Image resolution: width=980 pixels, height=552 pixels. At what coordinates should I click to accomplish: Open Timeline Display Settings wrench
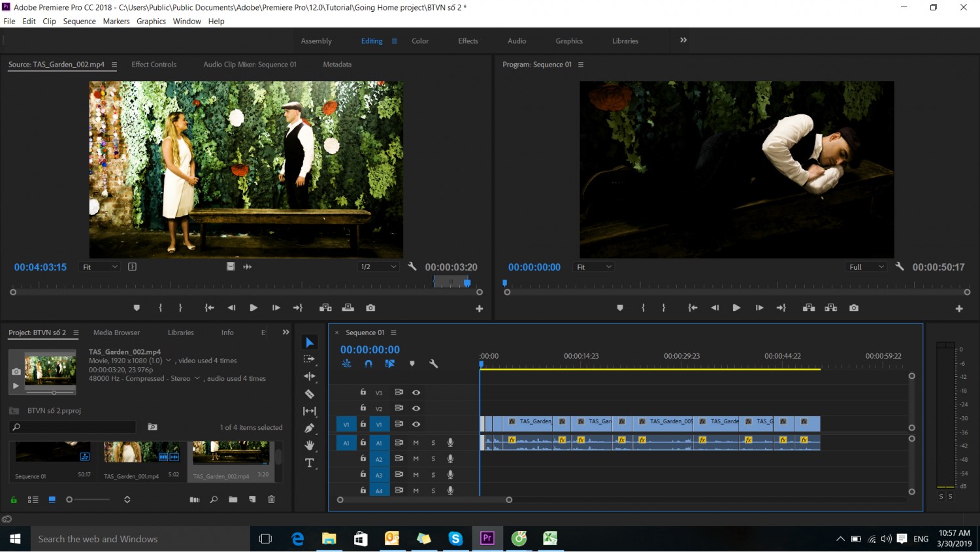(433, 364)
